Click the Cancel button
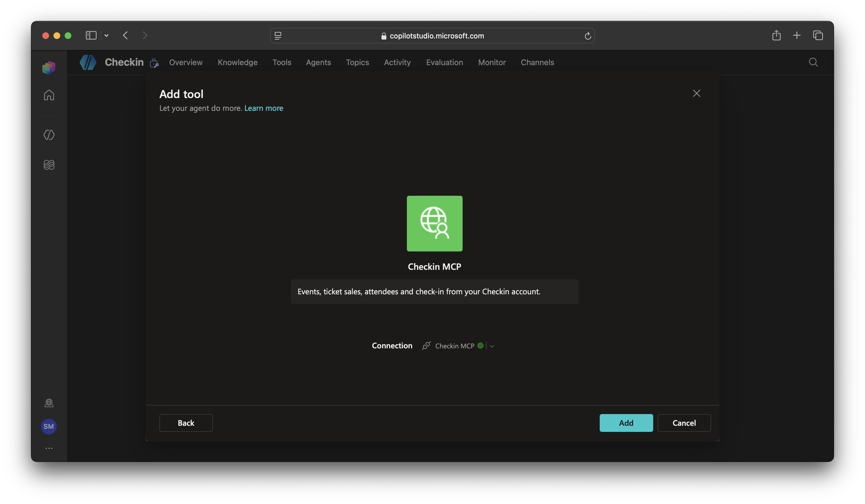This screenshot has height=504, width=865. pyautogui.click(x=684, y=423)
